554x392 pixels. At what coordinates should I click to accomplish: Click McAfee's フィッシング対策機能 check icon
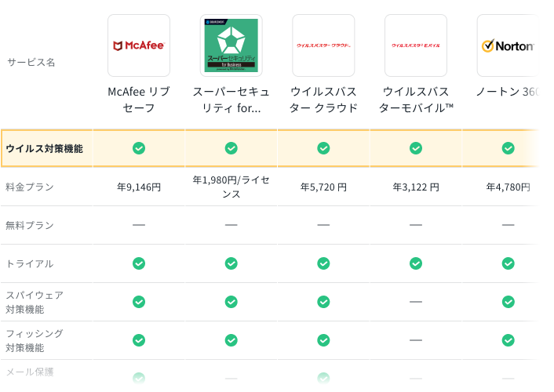[139, 340]
